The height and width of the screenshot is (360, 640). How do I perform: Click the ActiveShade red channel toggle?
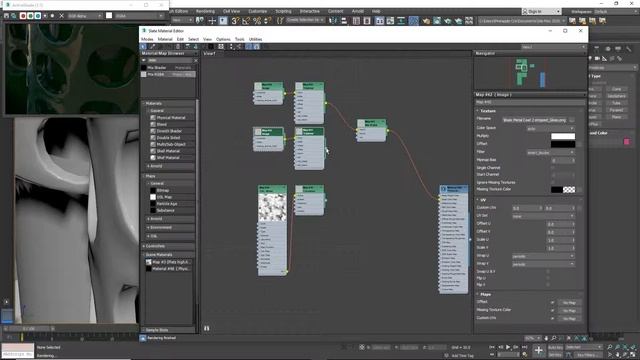click(x=23, y=16)
